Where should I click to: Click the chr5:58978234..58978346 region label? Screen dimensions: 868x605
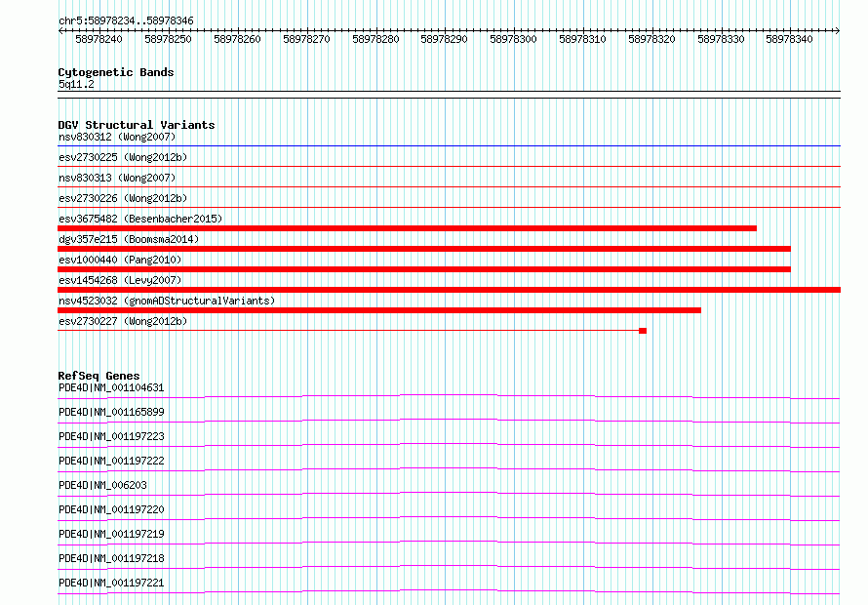coord(126,21)
